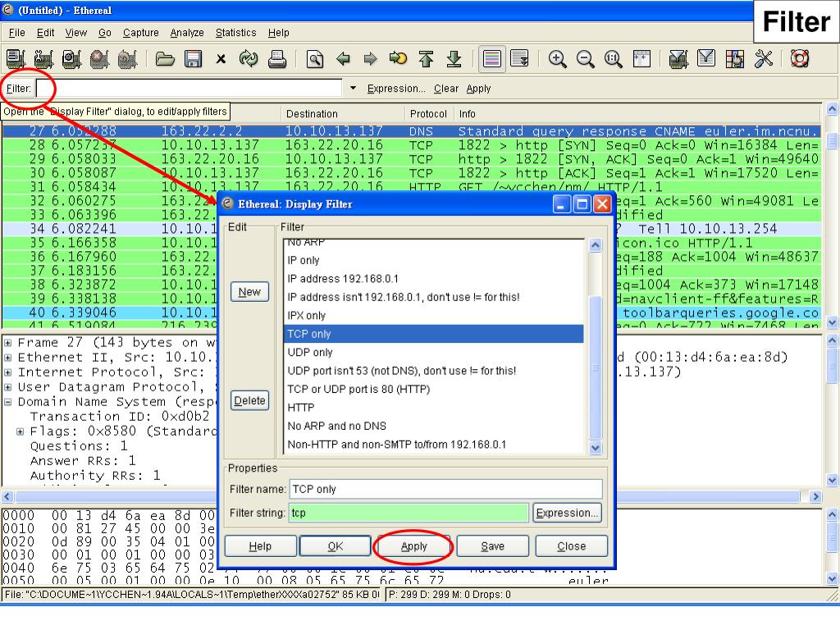Image resolution: width=840 pixels, height=630 pixels.
Task: Select 'UDP only' filter in list
Action: [x=433, y=352]
